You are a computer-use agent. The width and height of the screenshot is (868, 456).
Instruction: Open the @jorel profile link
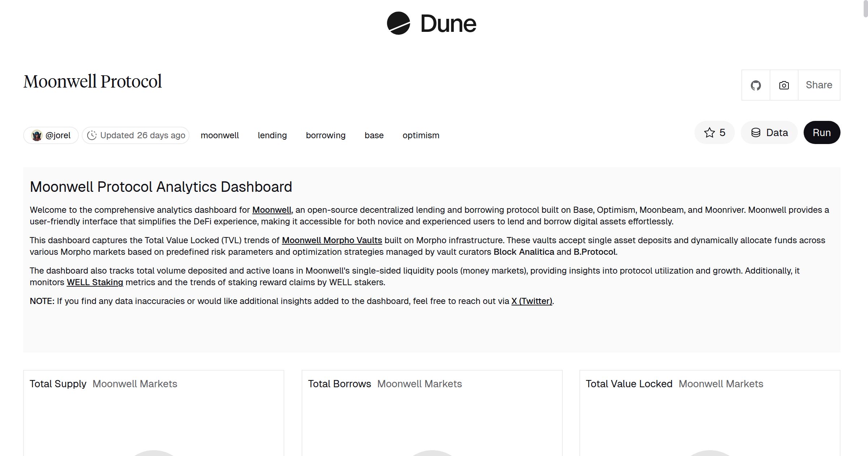(x=59, y=135)
